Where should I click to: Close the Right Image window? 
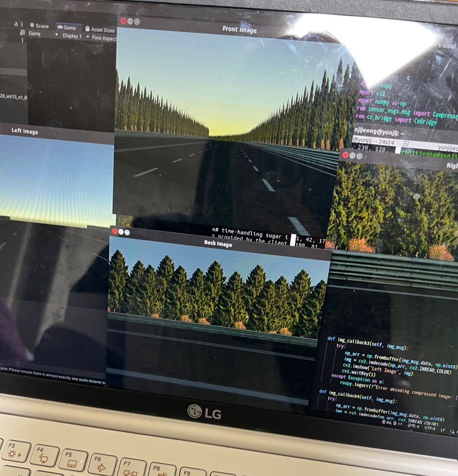tap(345, 155)
